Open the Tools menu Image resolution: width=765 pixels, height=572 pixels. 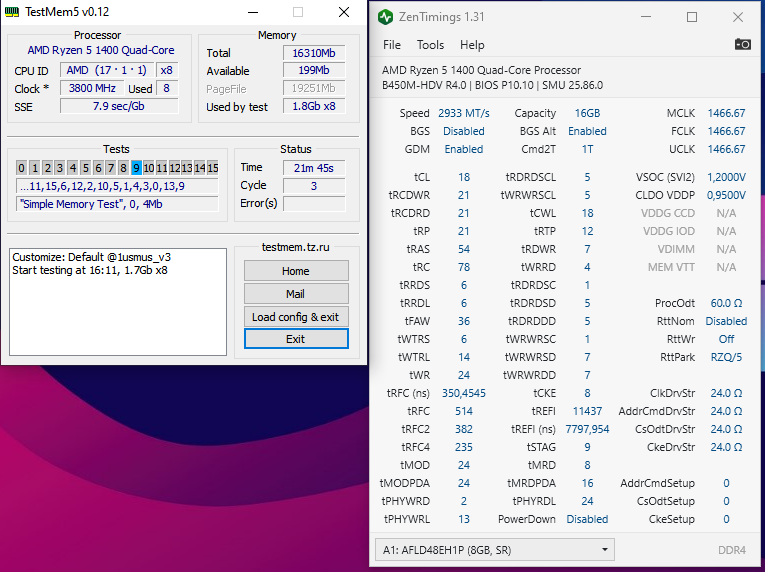[x=430, y=45]
